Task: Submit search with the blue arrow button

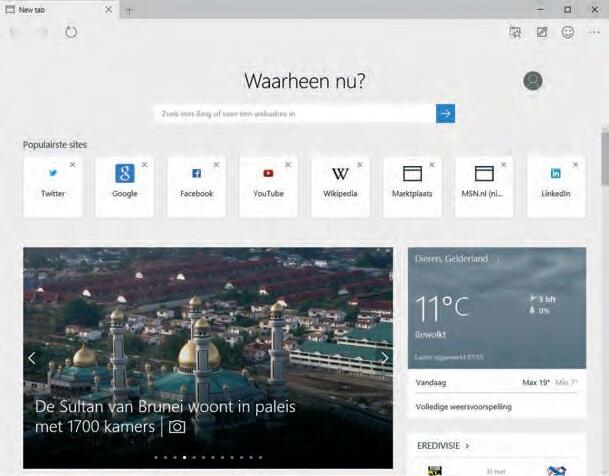Action: [x=445, y=113]
